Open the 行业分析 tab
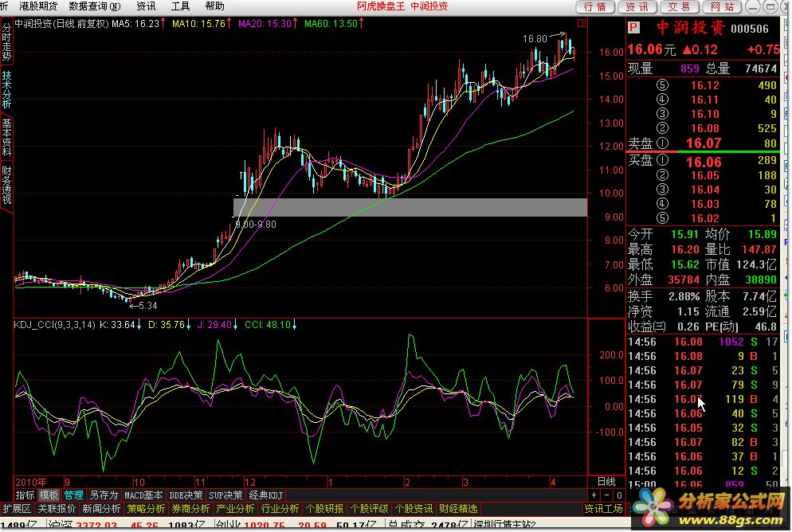The height and width of the screenshot is (532, 792). (x=280, y=508)
